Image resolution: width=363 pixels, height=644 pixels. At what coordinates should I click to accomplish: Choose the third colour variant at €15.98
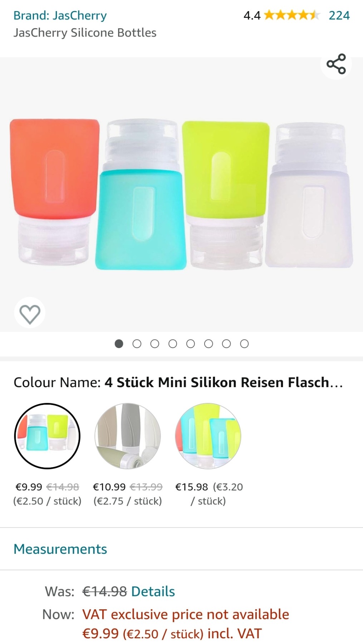(208, 436)
